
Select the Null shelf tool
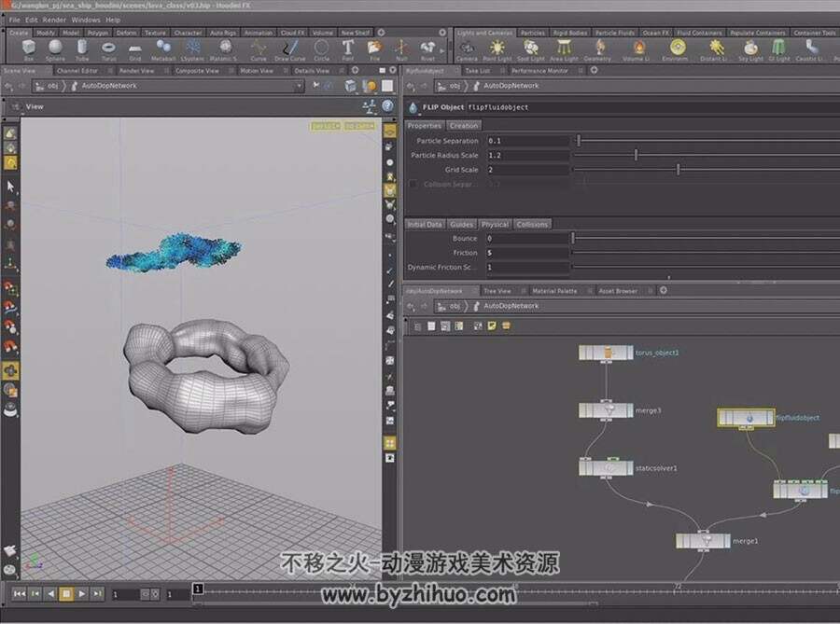point(401,50)
